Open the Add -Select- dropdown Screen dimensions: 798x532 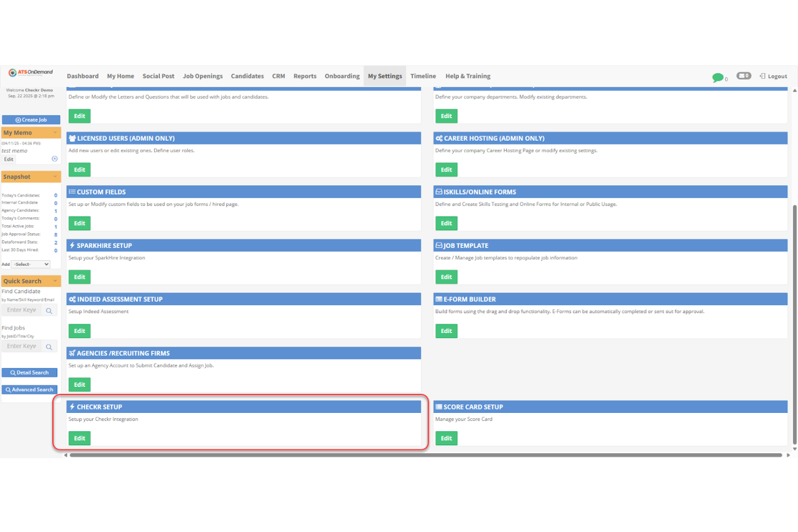(30, 264)
